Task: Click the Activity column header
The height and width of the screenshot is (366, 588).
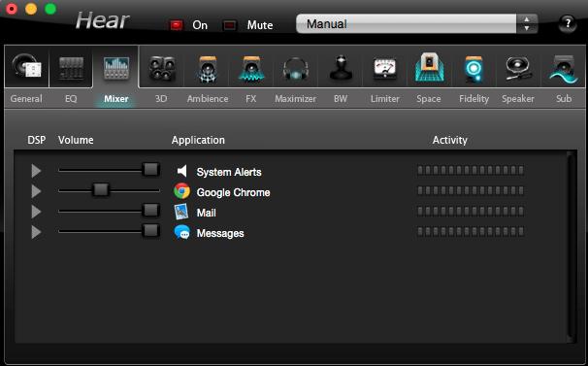Action: point(449,140)
